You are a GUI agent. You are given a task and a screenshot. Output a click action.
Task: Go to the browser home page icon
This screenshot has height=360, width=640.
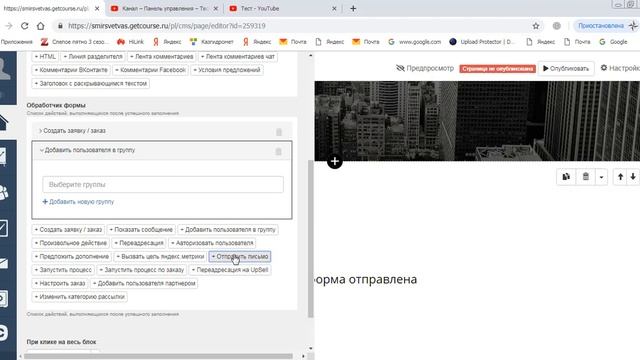pyautogui.click(x=40, y=26)
